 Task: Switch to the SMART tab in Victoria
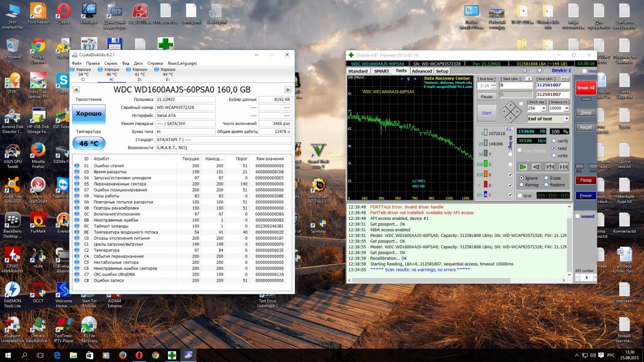point(382,71)
